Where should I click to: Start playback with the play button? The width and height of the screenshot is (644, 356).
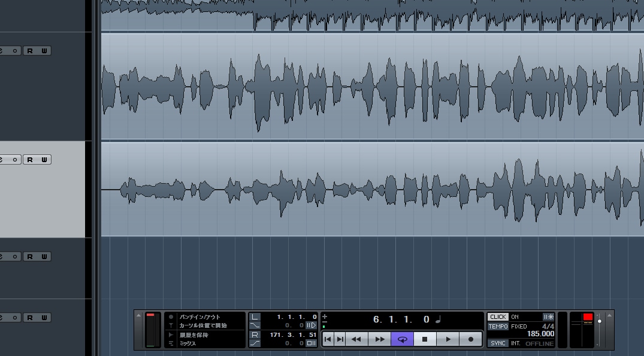[448, 339]
